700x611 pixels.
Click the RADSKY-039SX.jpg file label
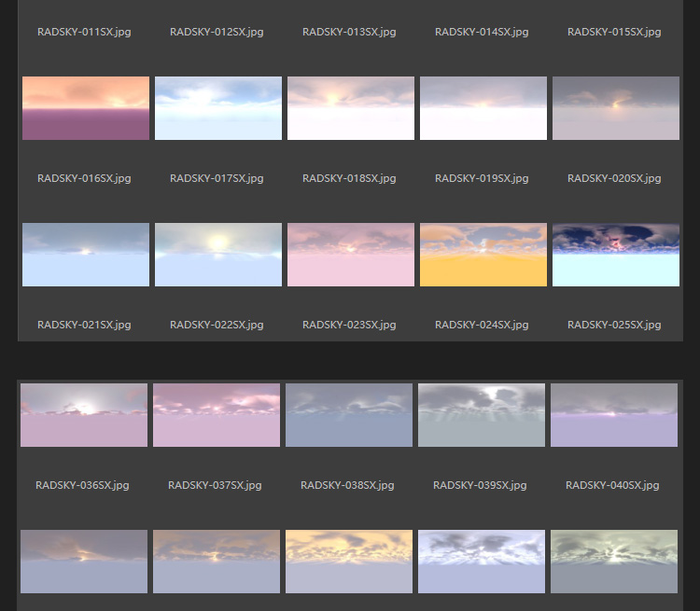coord(480,485)
